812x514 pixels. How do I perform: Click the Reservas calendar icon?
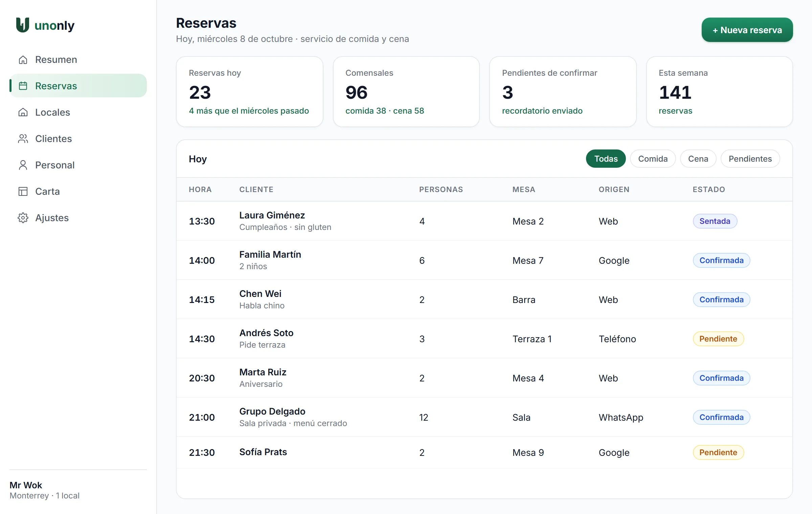(x=23, y=86)
